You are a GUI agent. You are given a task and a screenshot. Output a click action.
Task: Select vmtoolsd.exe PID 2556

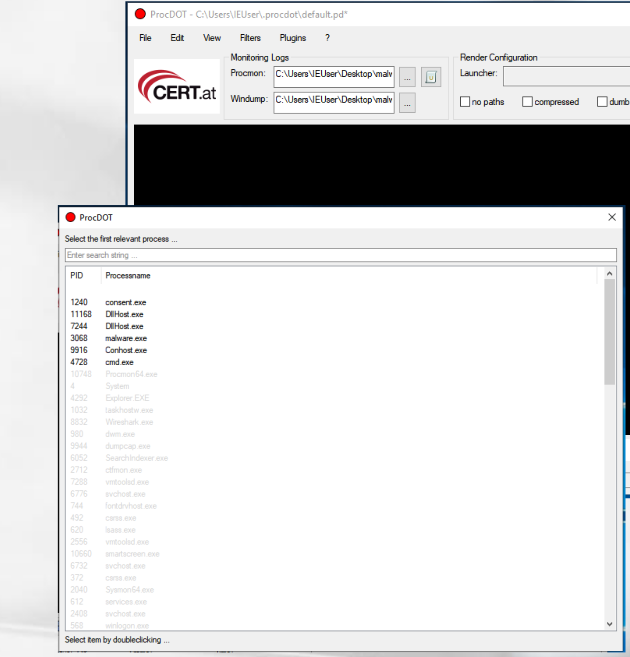pos(335,542)
